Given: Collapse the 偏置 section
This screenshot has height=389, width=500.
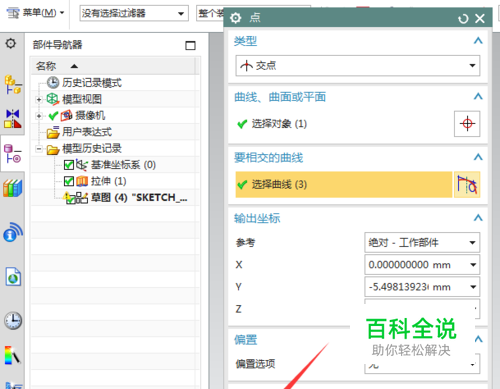Looking at the screenshot, I should pos(478,339).
